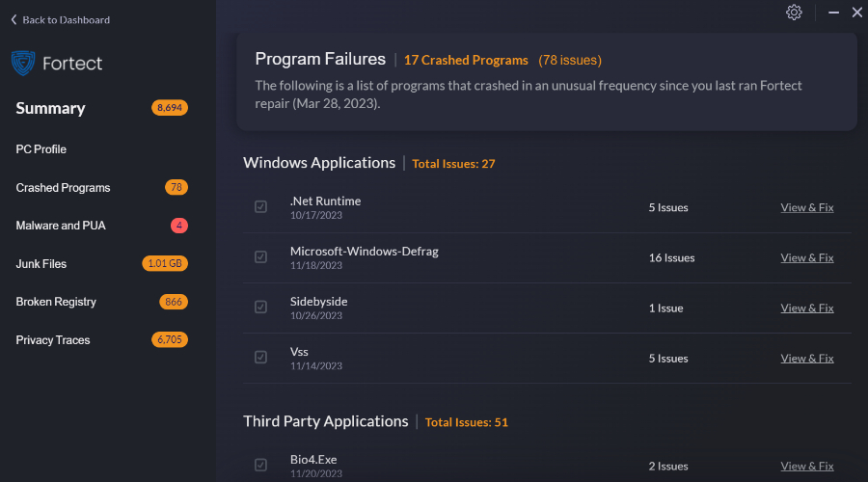Click the date 11/14/2023
Viewport: 868px width, 482px height.
coord(316,366)
